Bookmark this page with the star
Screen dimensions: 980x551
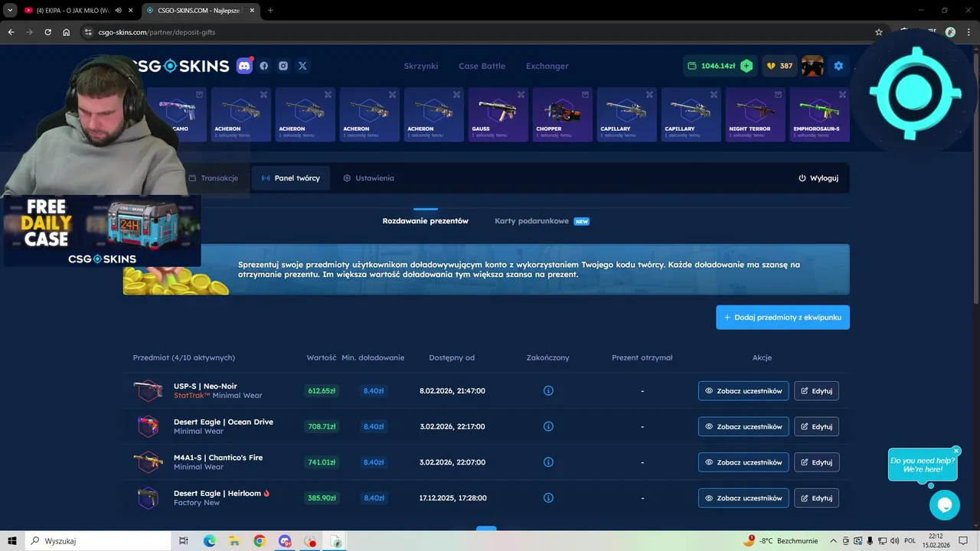click(879, 32)
